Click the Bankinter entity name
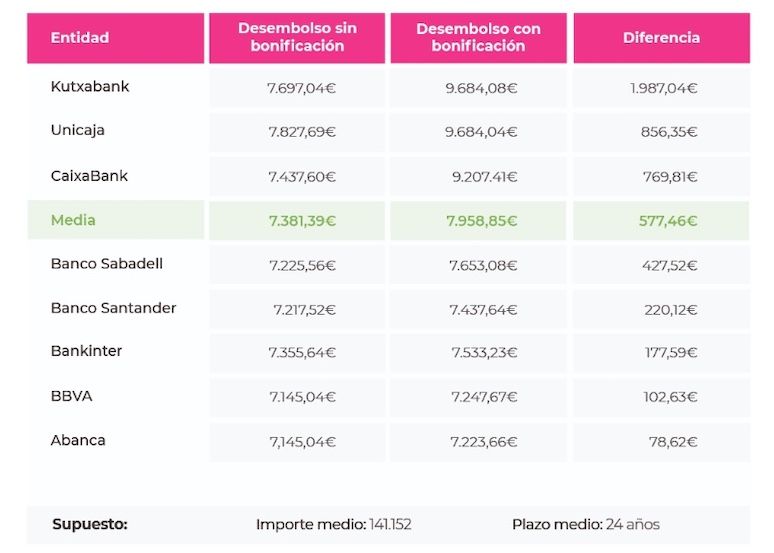Image resolution: width=774 pixels, height=553 pixels. pos(86,351)
